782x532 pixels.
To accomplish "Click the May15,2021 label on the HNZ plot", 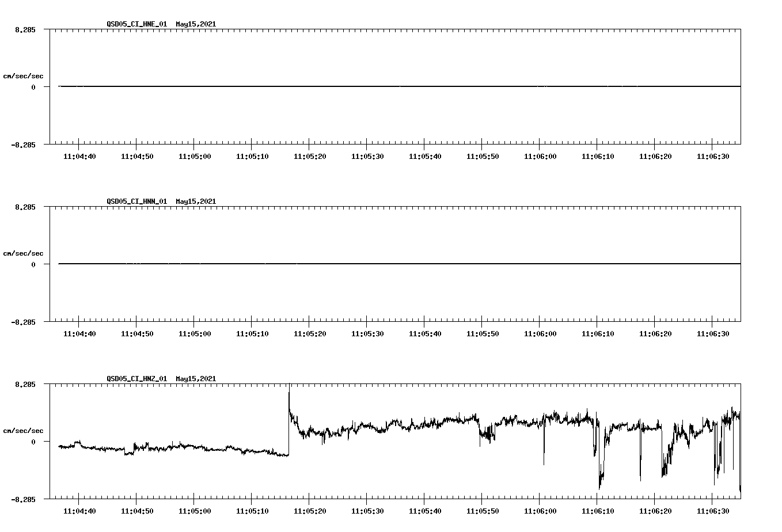I will point(195,379).
